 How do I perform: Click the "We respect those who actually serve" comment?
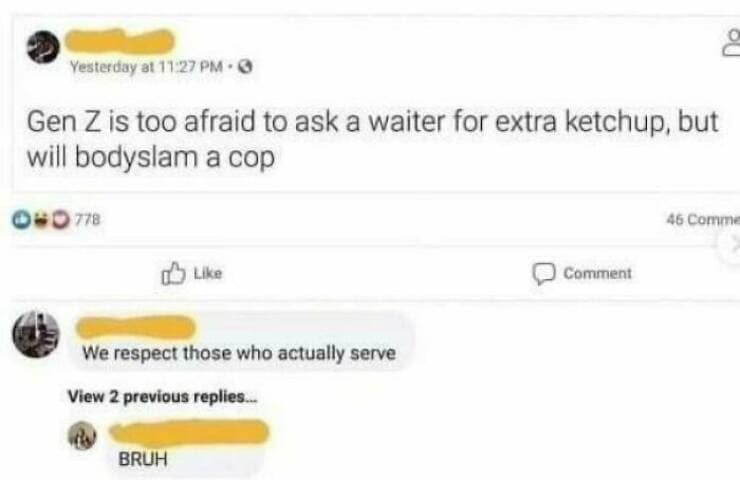point(239,353)
